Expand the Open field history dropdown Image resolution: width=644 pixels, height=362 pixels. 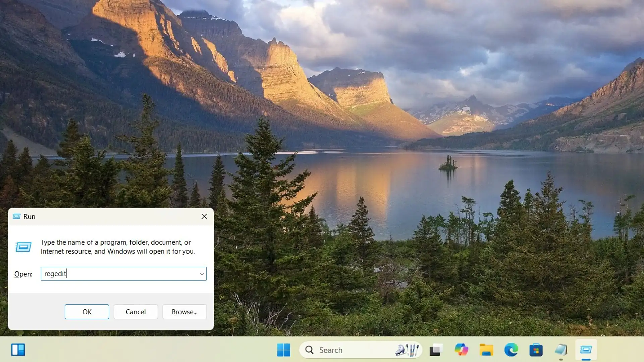(202, 274)
